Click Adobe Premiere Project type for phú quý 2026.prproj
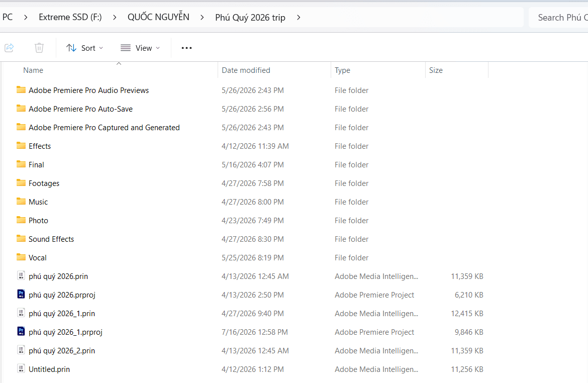The image size is (588, 383). click(374, 295)
